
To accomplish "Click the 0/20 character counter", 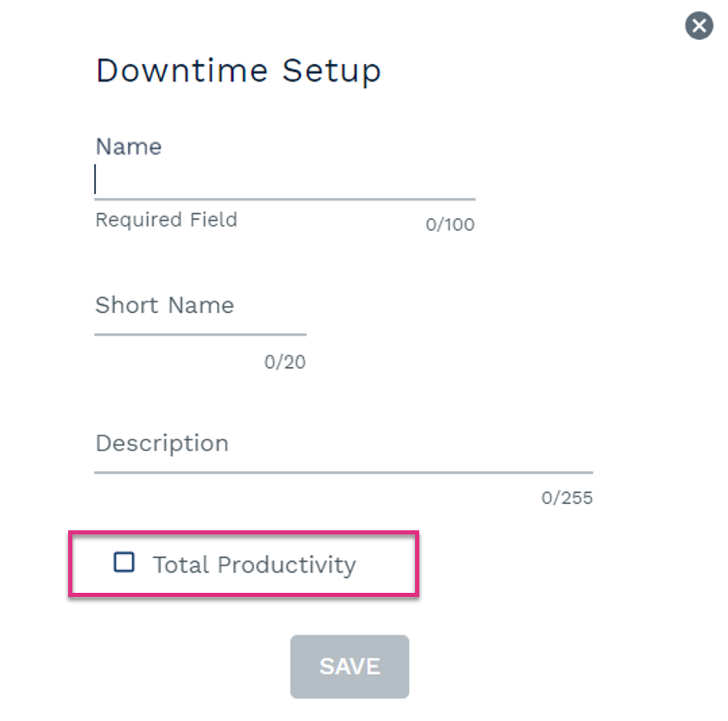I will [x=285, y=362].
